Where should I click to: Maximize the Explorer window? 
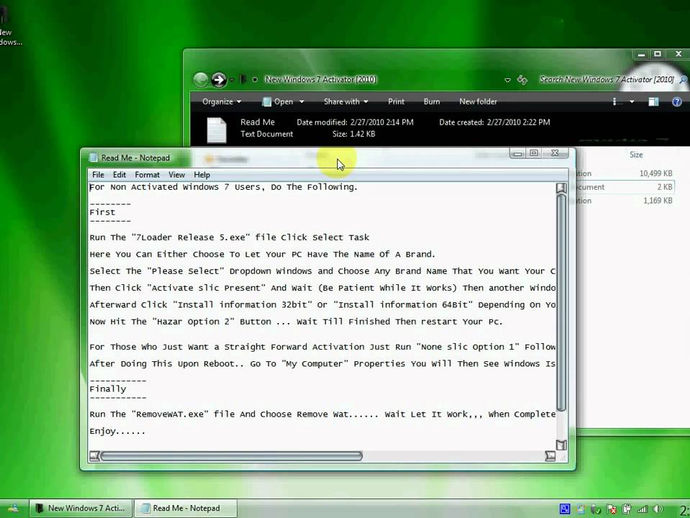tap(657, 54)
